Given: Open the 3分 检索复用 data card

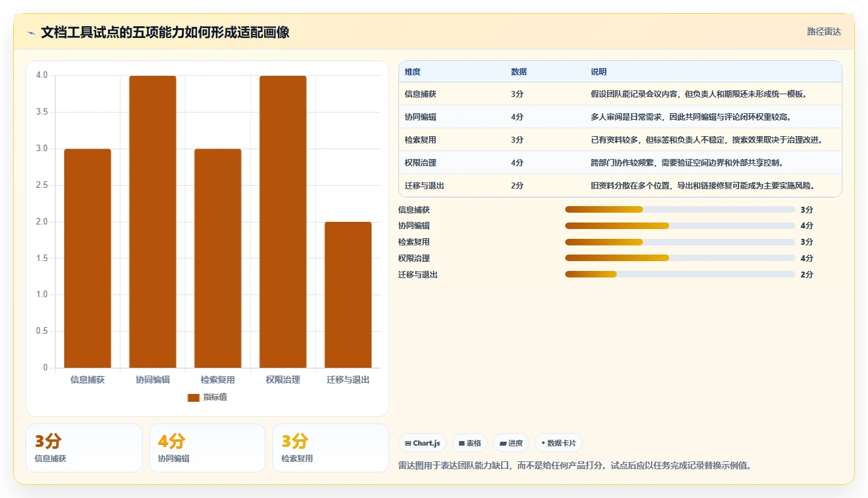Looking at the screenshot, I should [330, 448].
